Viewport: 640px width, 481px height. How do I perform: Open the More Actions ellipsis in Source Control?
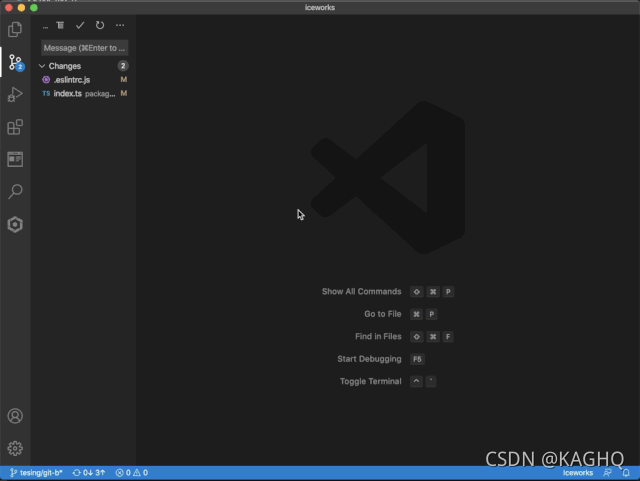click(x=120, y=25)
